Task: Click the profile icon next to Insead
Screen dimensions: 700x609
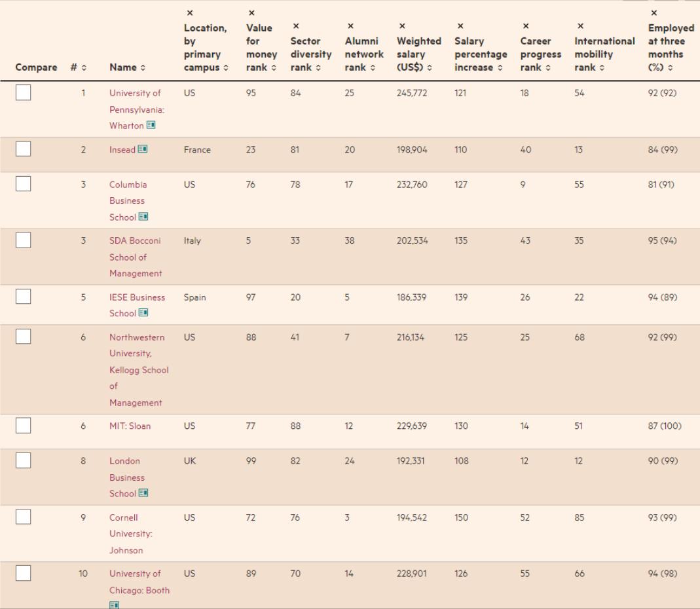Action: pos(143,150)
